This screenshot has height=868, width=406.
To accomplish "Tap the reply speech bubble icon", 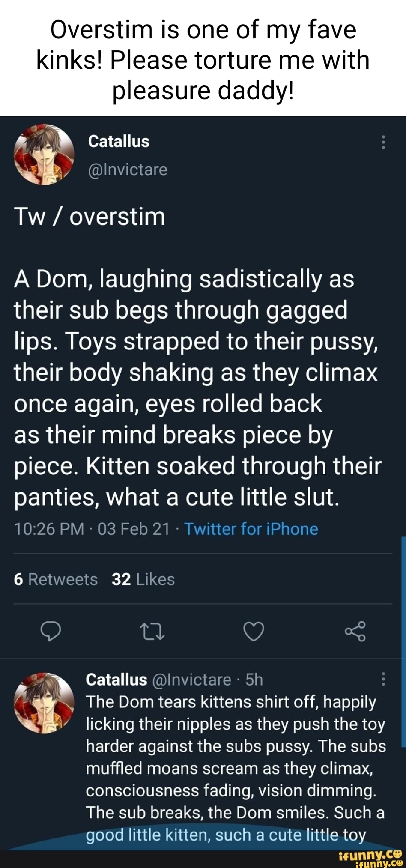I will click(51, 631).
